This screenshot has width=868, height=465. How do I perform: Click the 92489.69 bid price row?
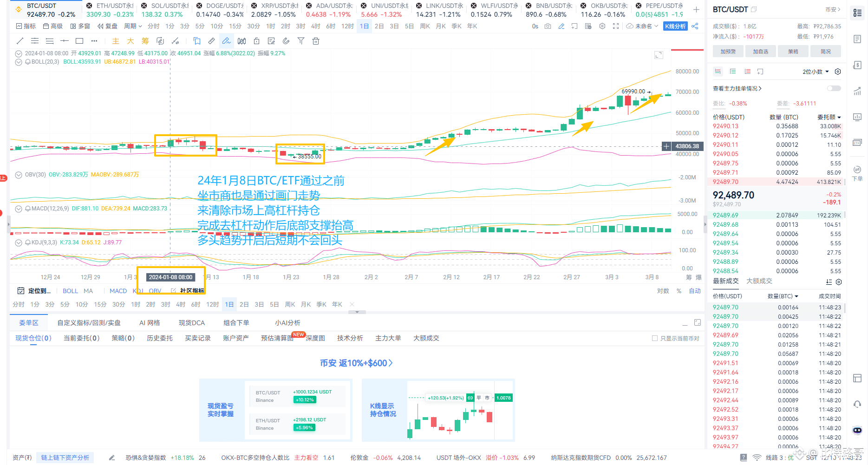click(777, 216)
